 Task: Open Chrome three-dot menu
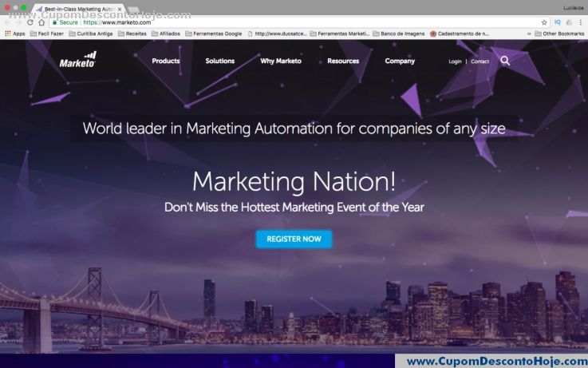(x=580, y=22)
